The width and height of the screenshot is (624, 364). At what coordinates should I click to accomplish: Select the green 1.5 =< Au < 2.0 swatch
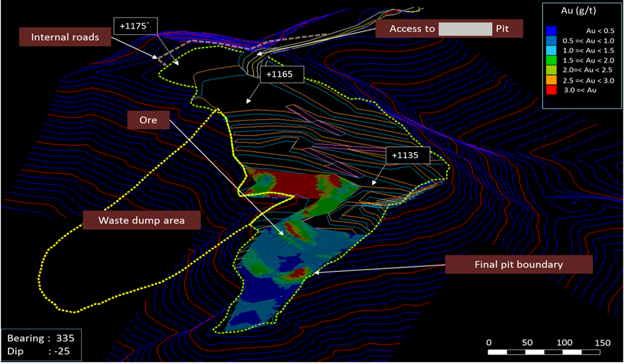tap(551, 60)
